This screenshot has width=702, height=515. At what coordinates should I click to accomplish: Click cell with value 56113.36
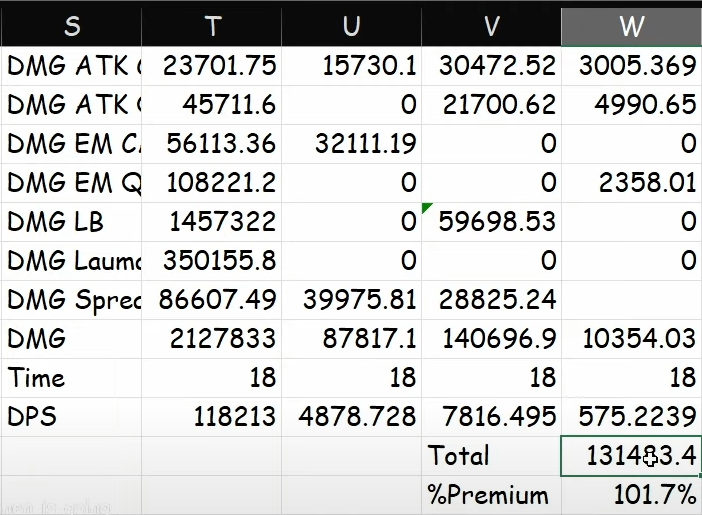click(211, 144)
